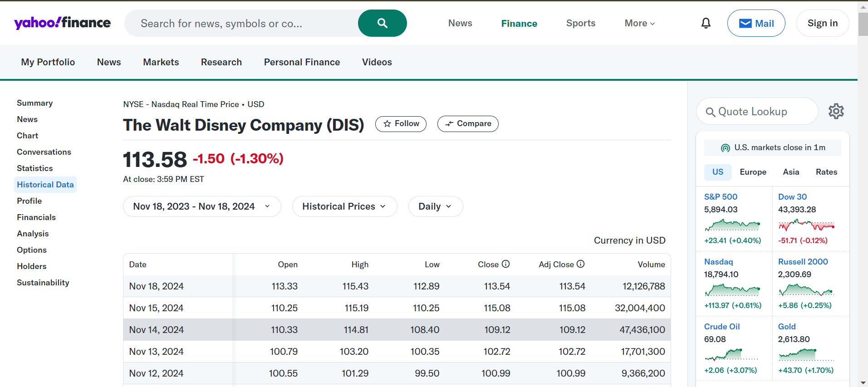Open the Historical Prices dropdown
This screenshot has width=868, height=387.
[344, 206]
